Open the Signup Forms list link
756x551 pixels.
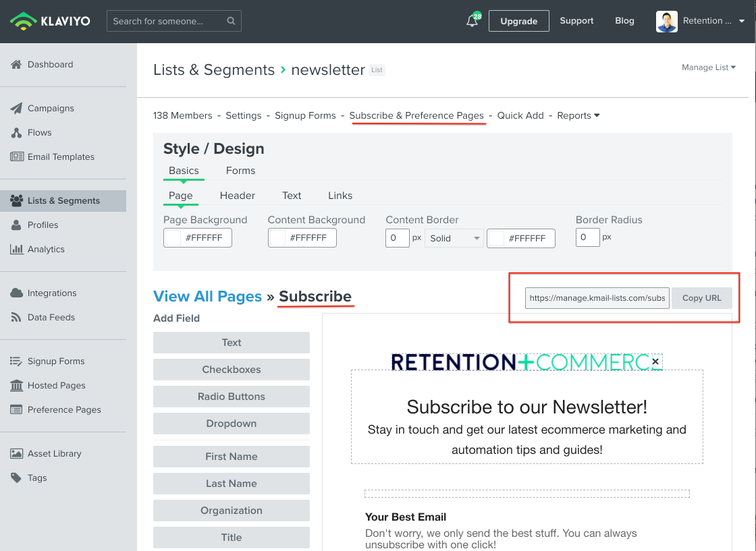(305, 115)
